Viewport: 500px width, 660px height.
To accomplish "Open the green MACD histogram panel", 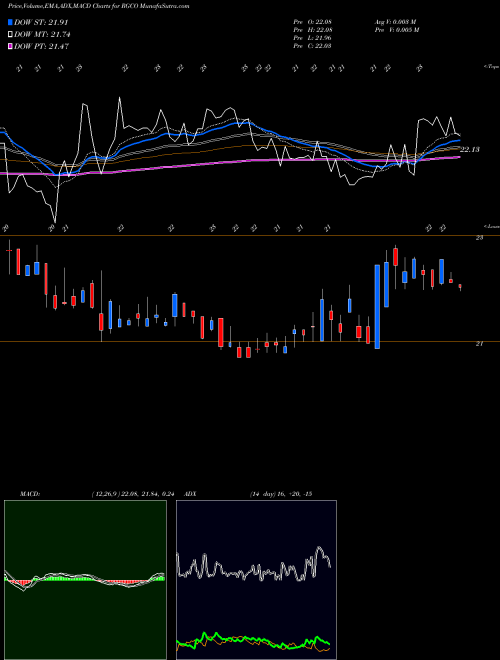I will point(85,580).
